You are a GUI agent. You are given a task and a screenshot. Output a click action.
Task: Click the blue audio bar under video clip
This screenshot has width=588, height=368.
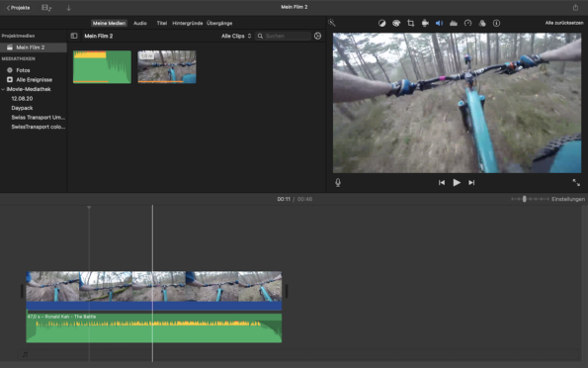(154, 306)
